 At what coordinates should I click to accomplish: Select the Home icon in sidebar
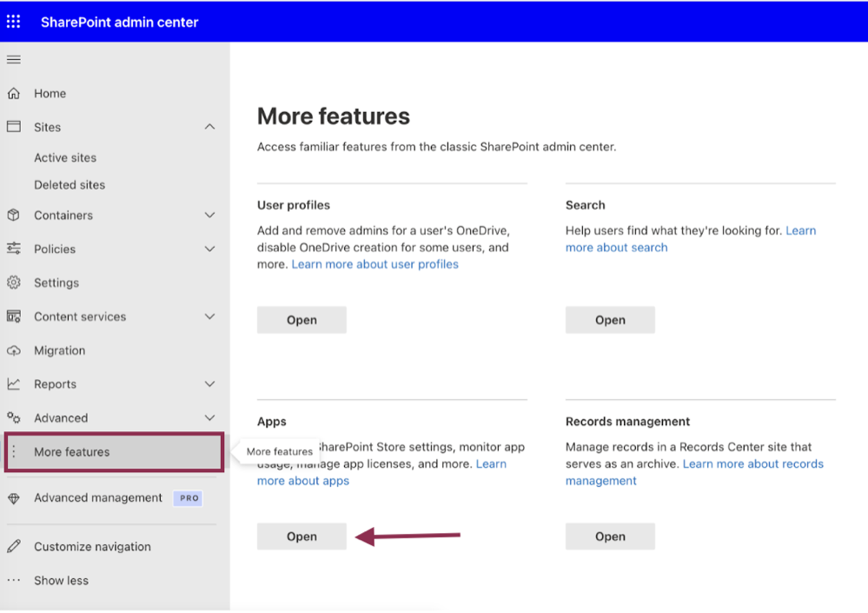pos(13,93)
